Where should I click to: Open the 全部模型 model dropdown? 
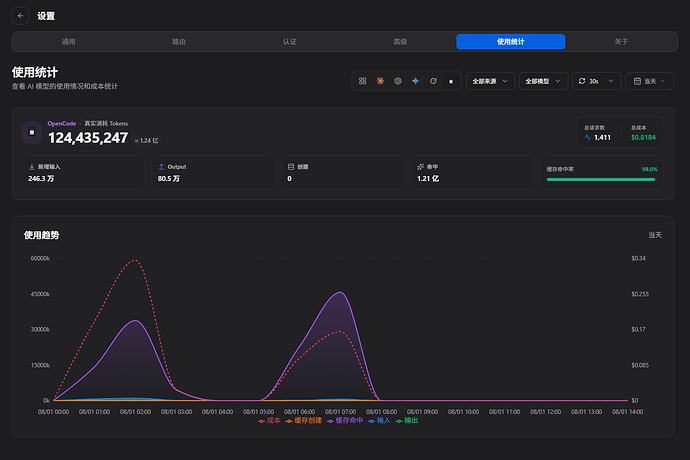[x=543, y=81]
